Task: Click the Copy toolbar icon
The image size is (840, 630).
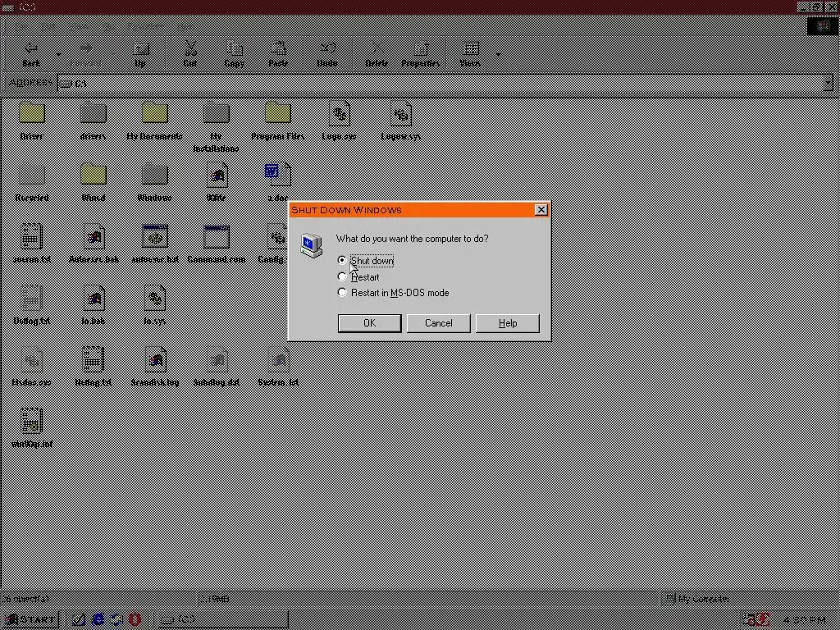Action: (234, 53)
